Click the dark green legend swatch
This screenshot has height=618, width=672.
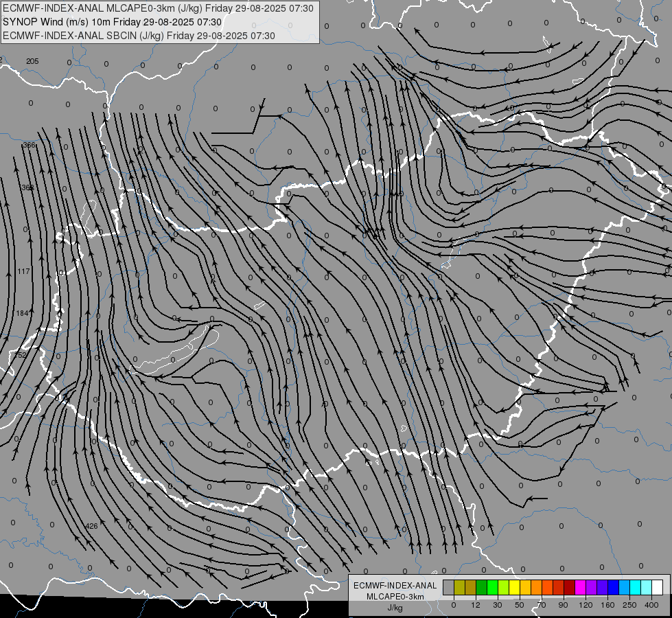[482, 587]
